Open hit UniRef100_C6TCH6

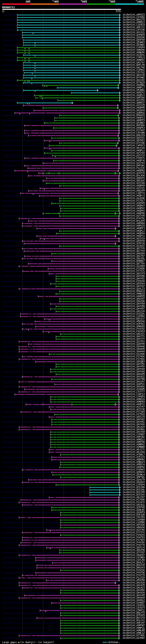pos(134,30)
